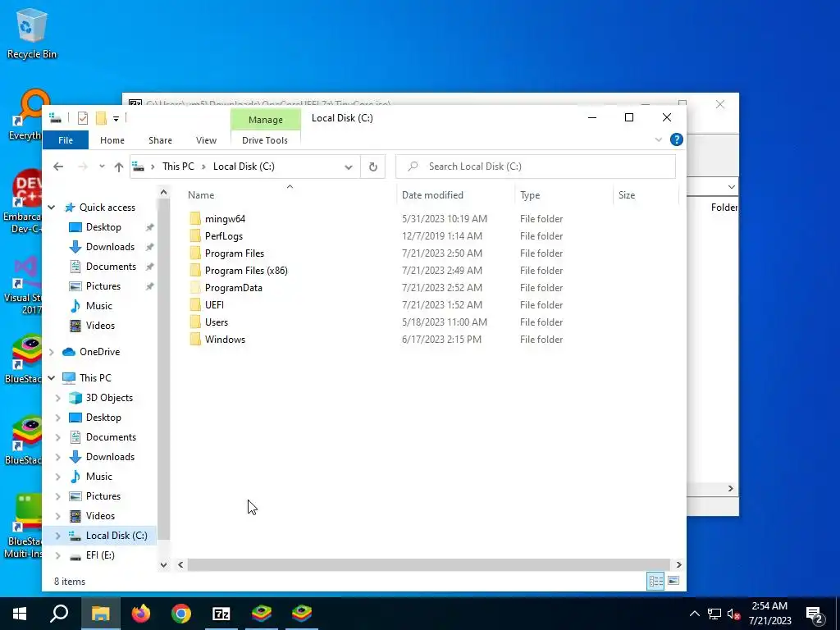The height and width of the screenshot is (630, 840).
Task: Open Customize Quick Access Toolbar dropdown
Action: (x=116, y=118)
